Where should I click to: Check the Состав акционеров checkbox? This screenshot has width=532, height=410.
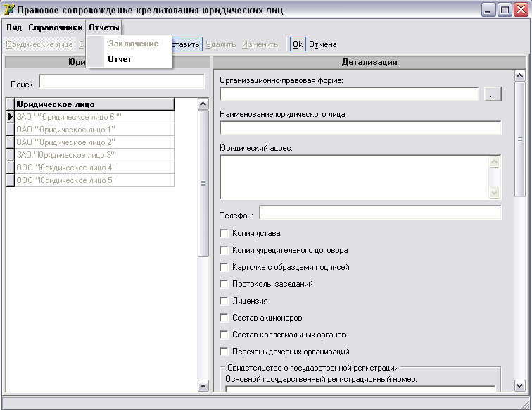(224, 318)
